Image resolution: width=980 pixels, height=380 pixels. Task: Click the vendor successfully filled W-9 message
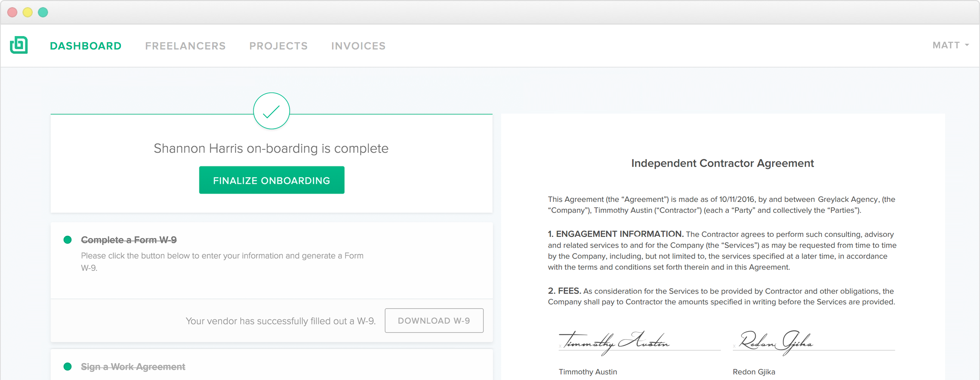tap(280, 321)
